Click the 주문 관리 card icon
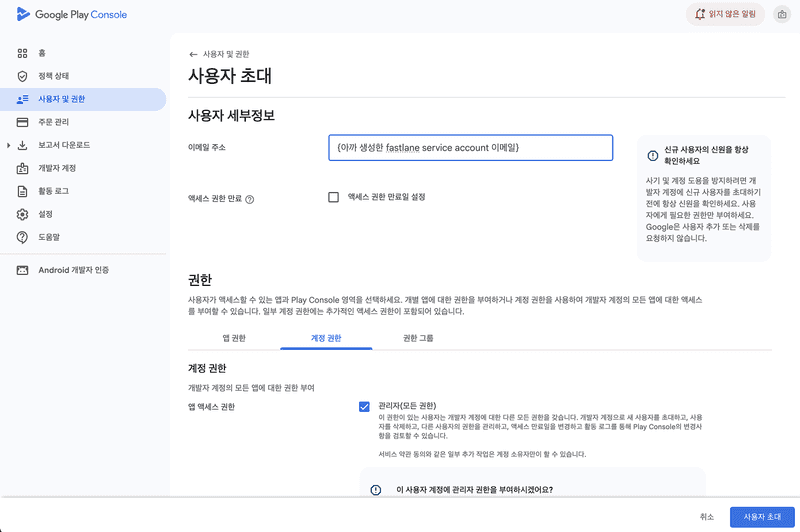Image resolution: width=800 pixels, height=532 pixels. 22,122
